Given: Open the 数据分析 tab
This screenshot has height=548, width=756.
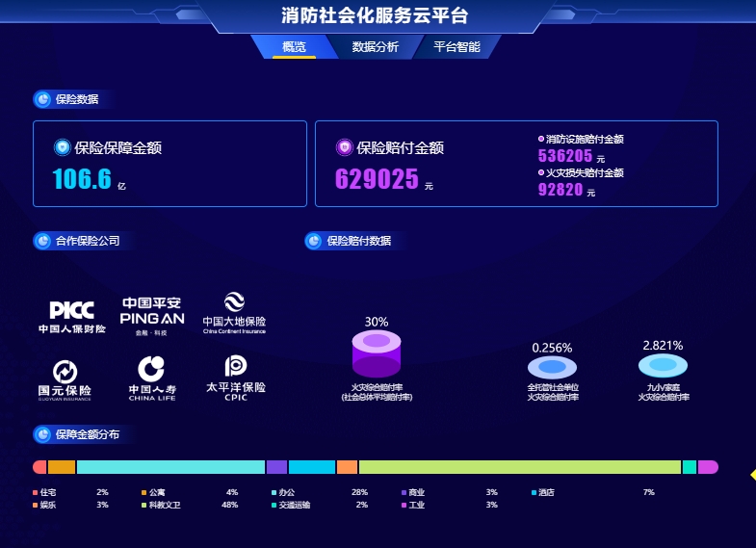Looking at the screenshot, I should click(x=375, y=46).
